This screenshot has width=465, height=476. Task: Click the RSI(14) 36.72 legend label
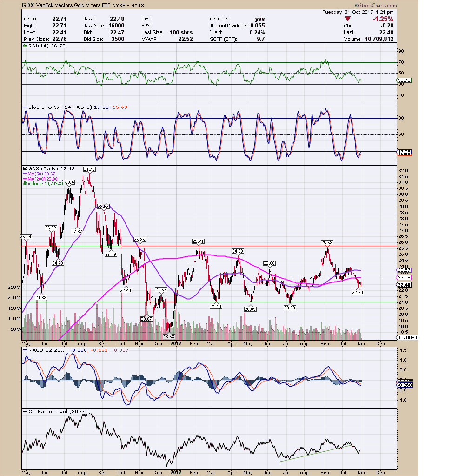coord(46,46)
